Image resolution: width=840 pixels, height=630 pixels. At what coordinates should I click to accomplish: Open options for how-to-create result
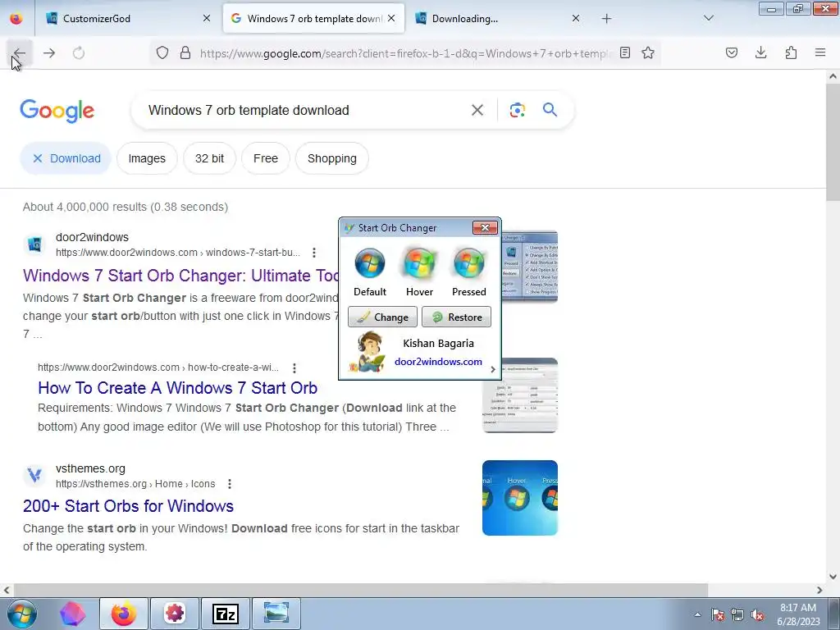[294, 368]
